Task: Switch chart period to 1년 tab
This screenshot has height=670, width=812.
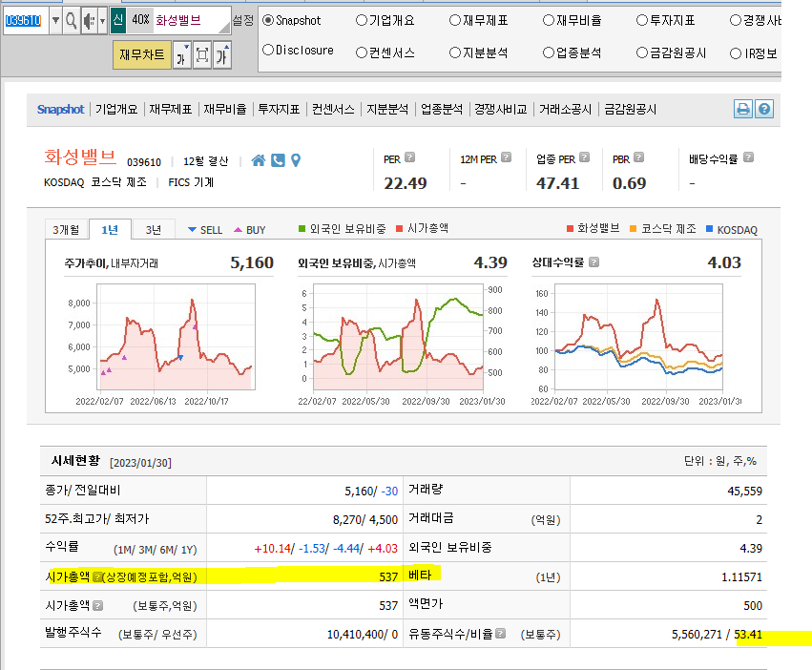Action: [x=110, y=230]
